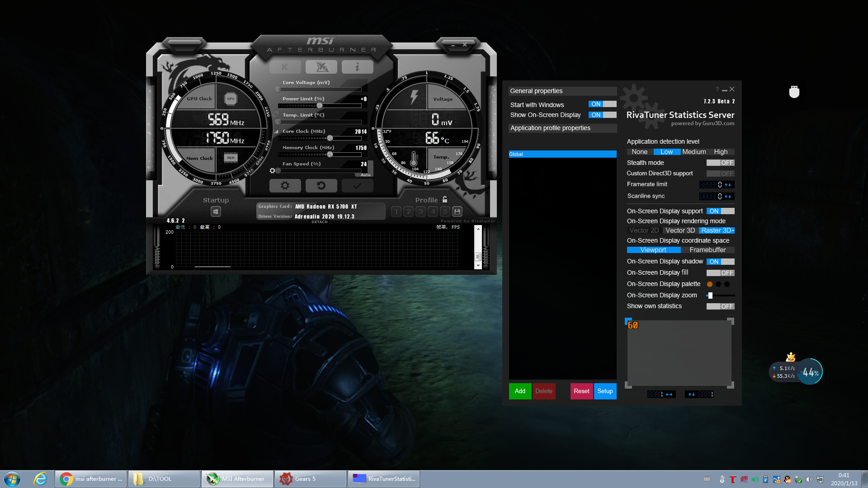This screenshot has width=868, height=488.
Task: Toggle fan speed Auto mode
Action: click(x=365, y=175)
